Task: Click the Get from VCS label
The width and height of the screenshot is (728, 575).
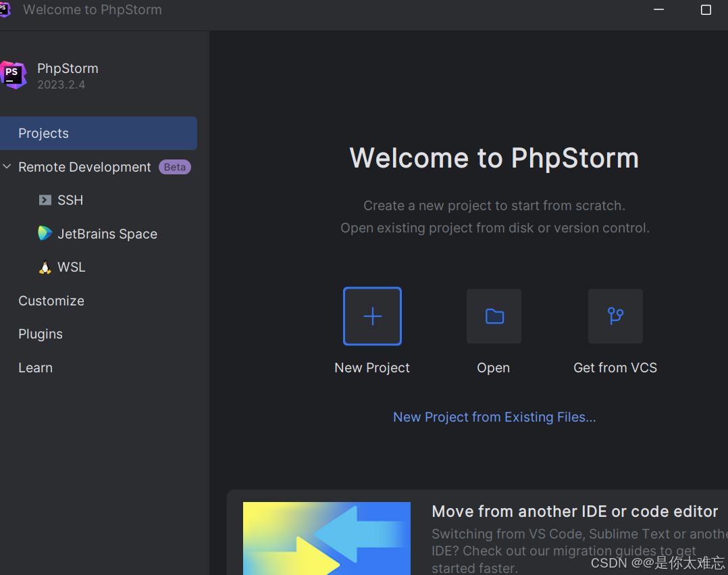Action: [615, 368]
